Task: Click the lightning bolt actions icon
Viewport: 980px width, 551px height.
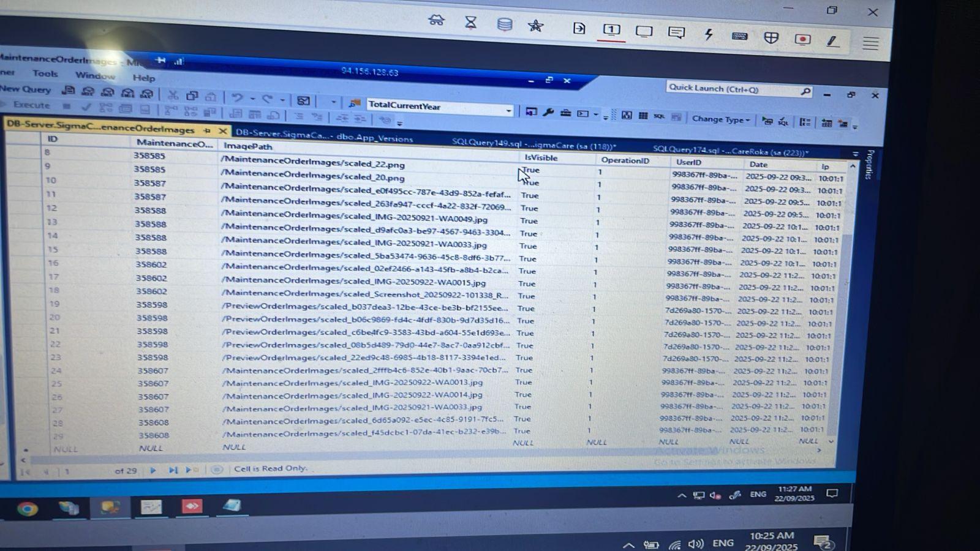Action: 708,35
